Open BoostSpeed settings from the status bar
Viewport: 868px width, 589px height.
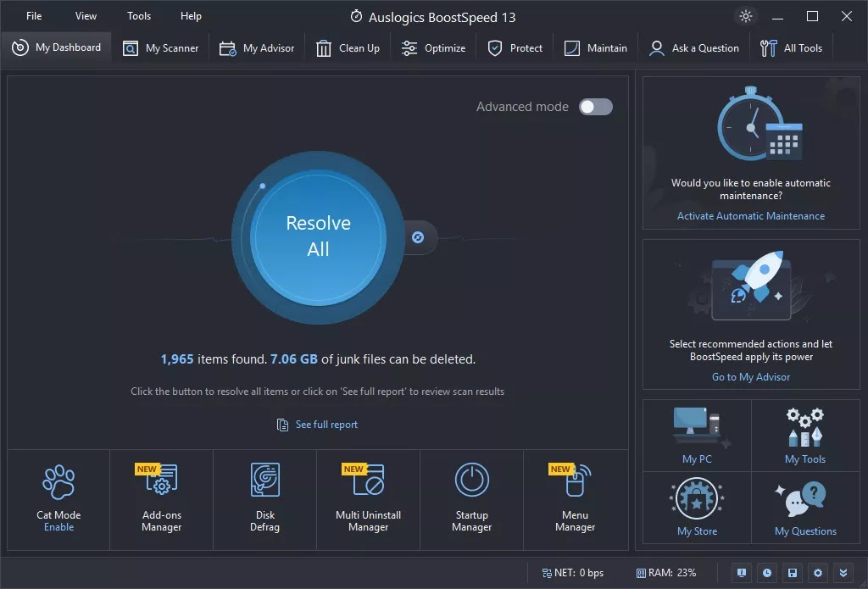[x=817, y=573]
